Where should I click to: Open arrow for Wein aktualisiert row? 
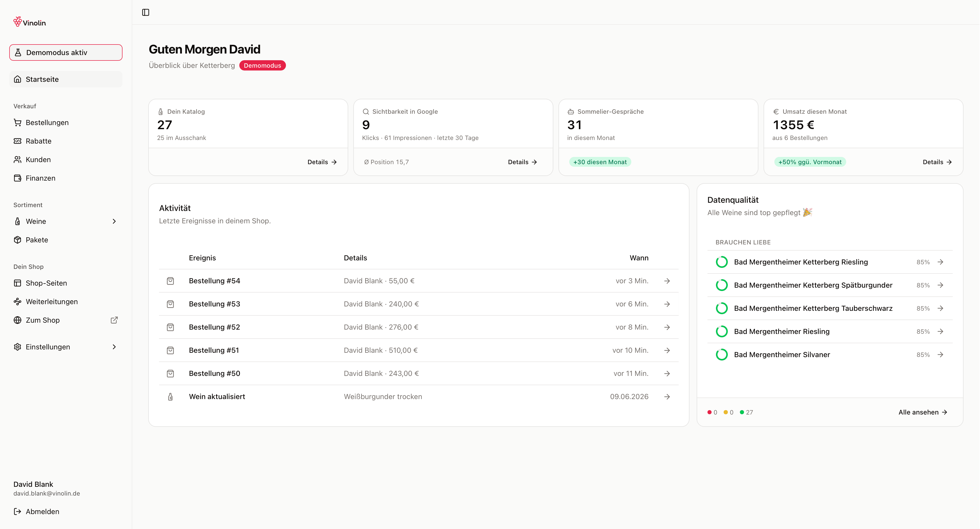[667, 397]
